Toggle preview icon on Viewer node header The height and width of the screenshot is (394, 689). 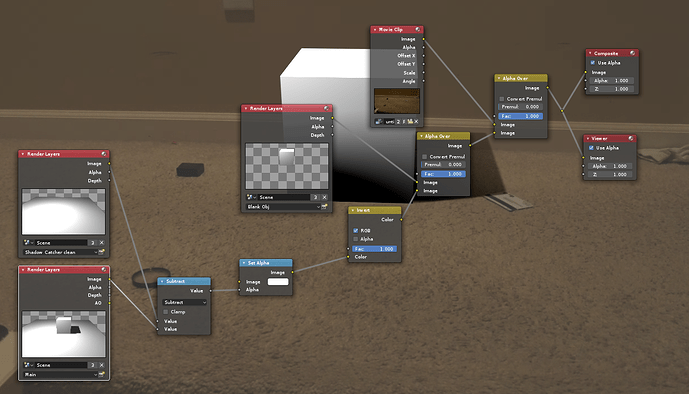[631, 138]
